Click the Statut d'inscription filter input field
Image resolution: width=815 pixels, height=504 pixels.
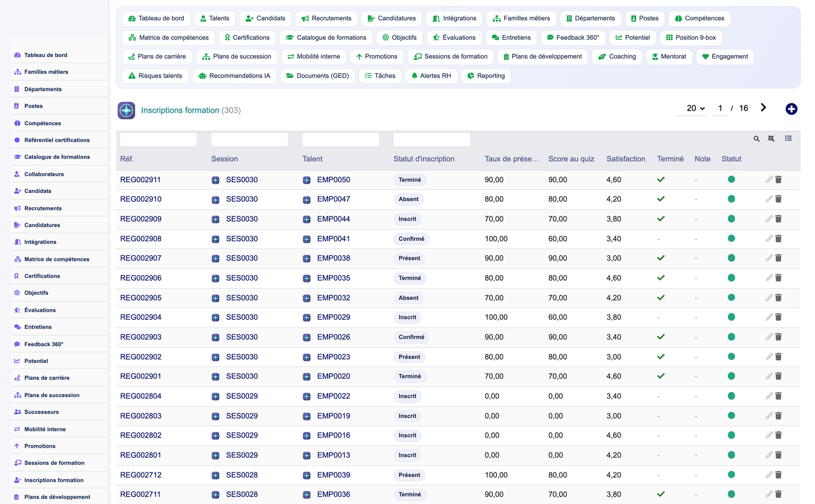431,140
